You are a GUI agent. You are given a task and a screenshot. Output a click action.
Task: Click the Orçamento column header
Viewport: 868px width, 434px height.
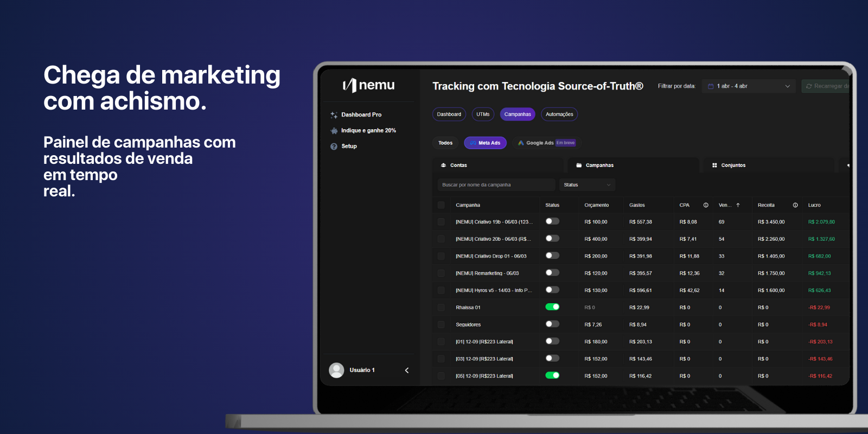[x=597, y=205]
